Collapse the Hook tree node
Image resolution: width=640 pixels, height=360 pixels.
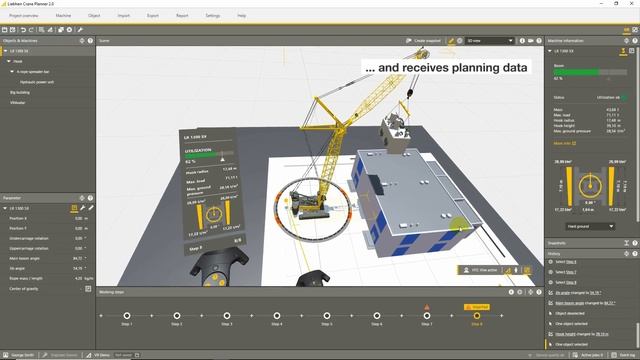coord(9,61)
